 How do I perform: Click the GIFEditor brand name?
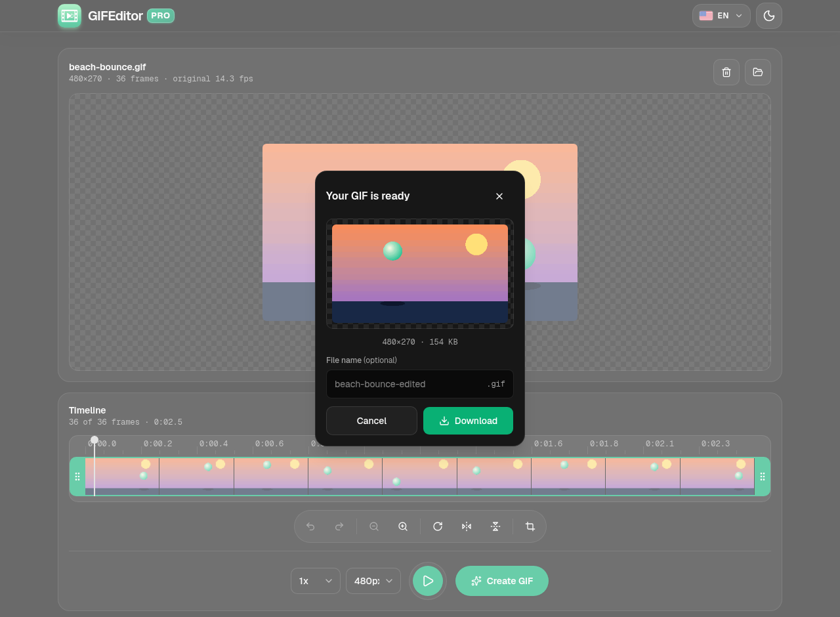tap(115, 16)
